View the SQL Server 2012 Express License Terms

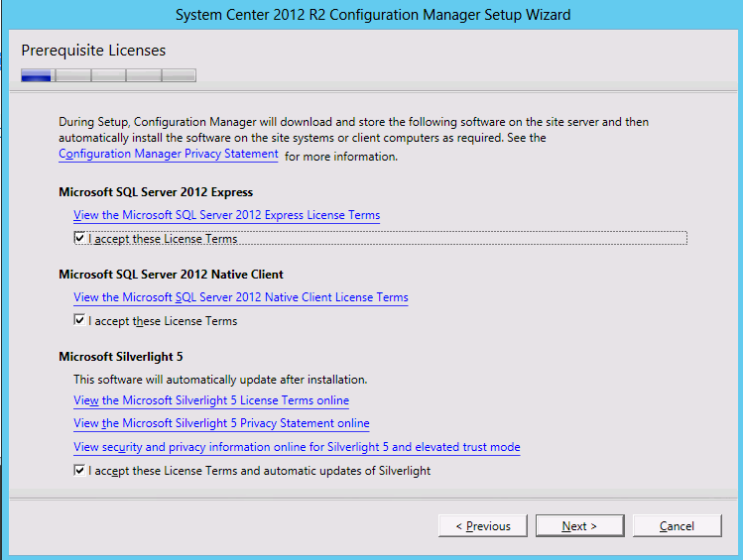(226, 215)
